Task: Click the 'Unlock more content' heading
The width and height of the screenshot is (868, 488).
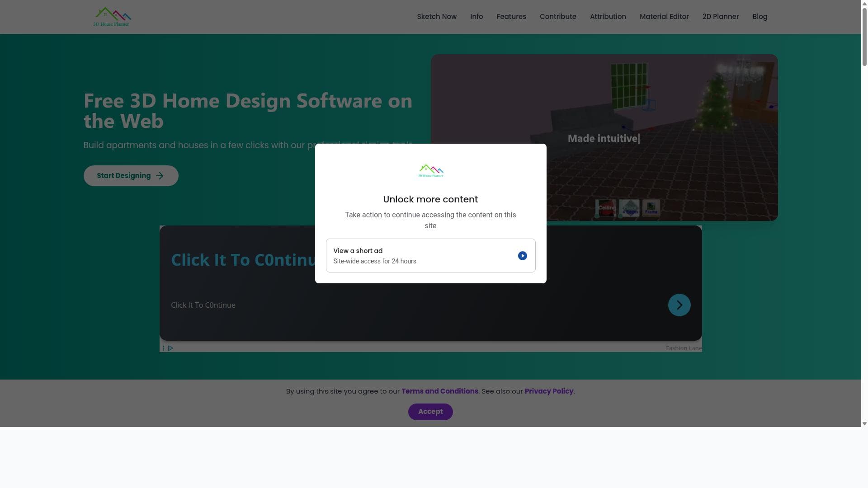Action: [430, 199]
